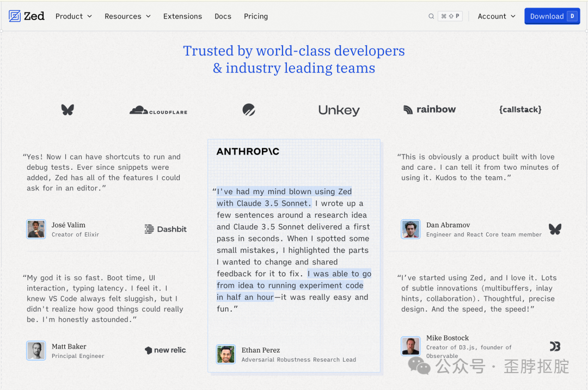
Task: Click the new relic logo
Action: coord(166,350)
